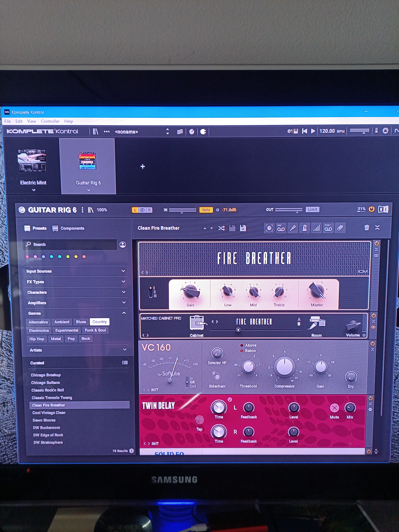Select the Country genre tag
This screenshot has height=532, width=399.
(100, 322)
